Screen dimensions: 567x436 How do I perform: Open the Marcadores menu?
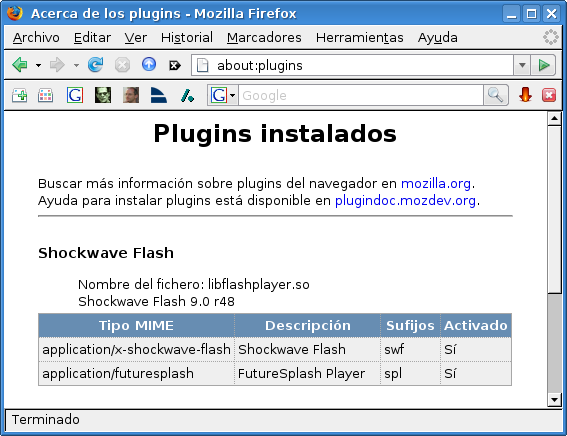pos(264,38)
